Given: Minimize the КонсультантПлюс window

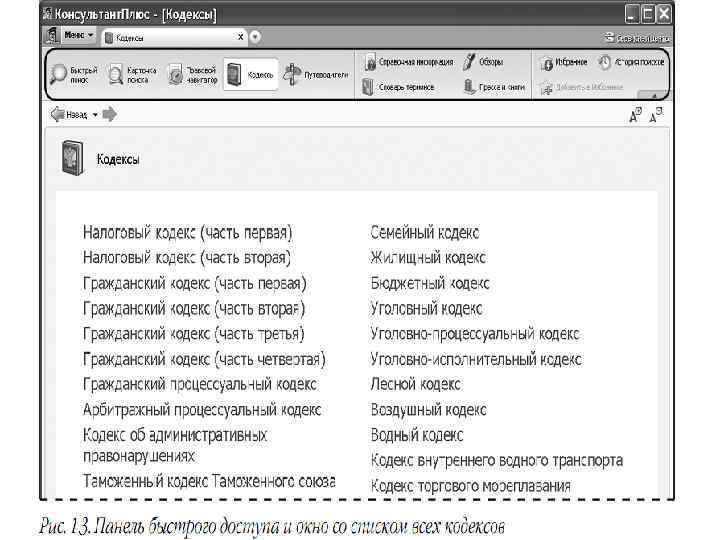Looking at the screenshot, I should point(632,14).
